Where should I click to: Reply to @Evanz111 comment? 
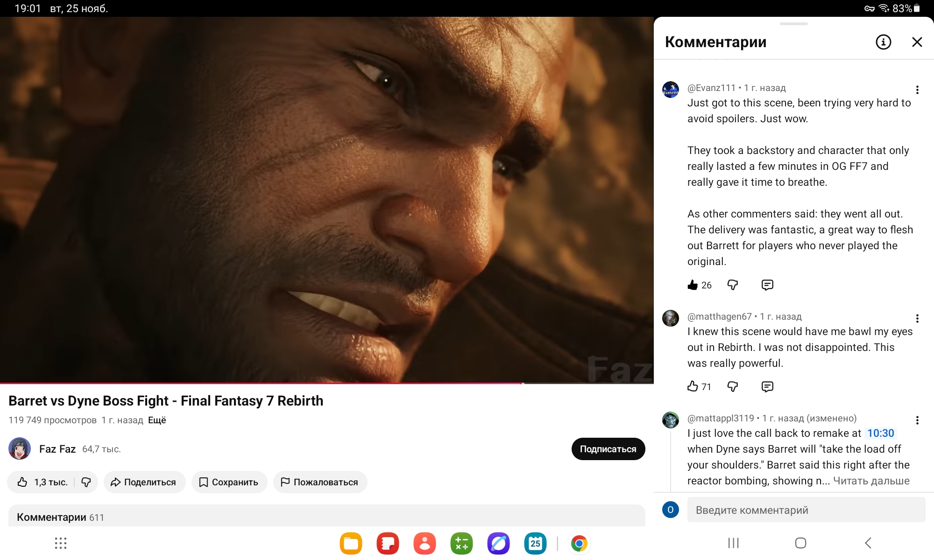point(767,285)
